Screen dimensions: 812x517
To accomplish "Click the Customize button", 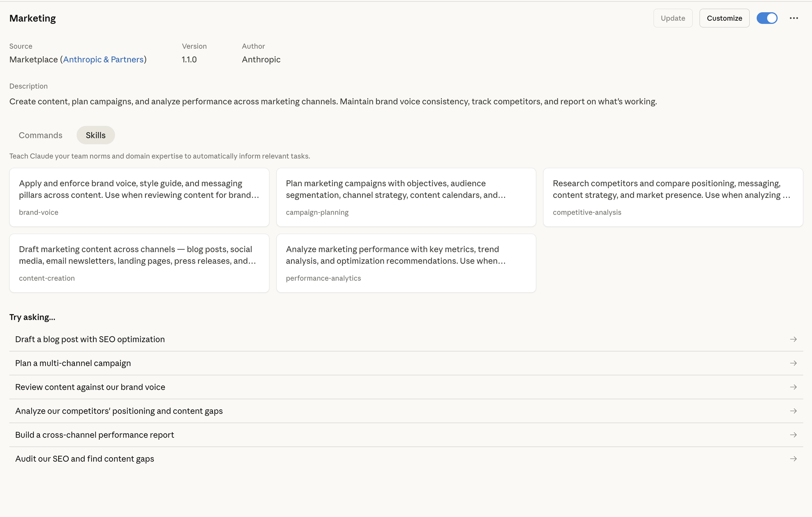I will 724,18.
